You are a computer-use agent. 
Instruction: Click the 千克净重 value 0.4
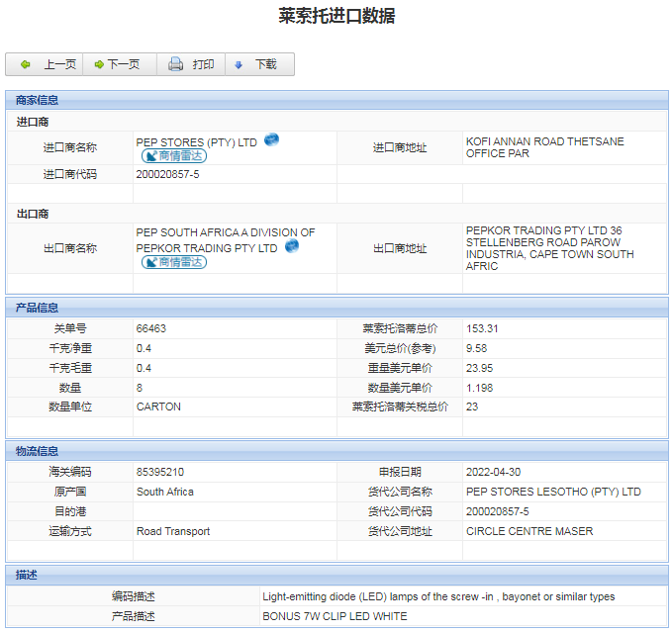click(x=144, y=348)
